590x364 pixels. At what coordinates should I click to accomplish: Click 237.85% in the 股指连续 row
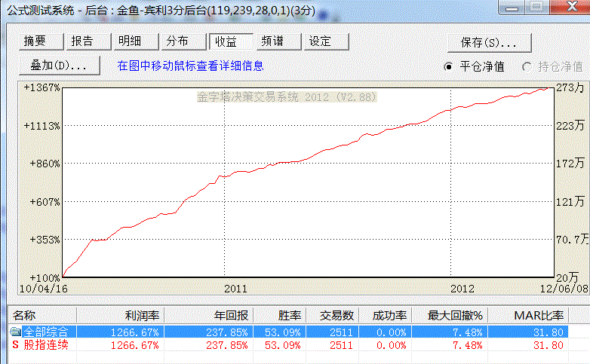pyautogui.click(x=227, y=345)
